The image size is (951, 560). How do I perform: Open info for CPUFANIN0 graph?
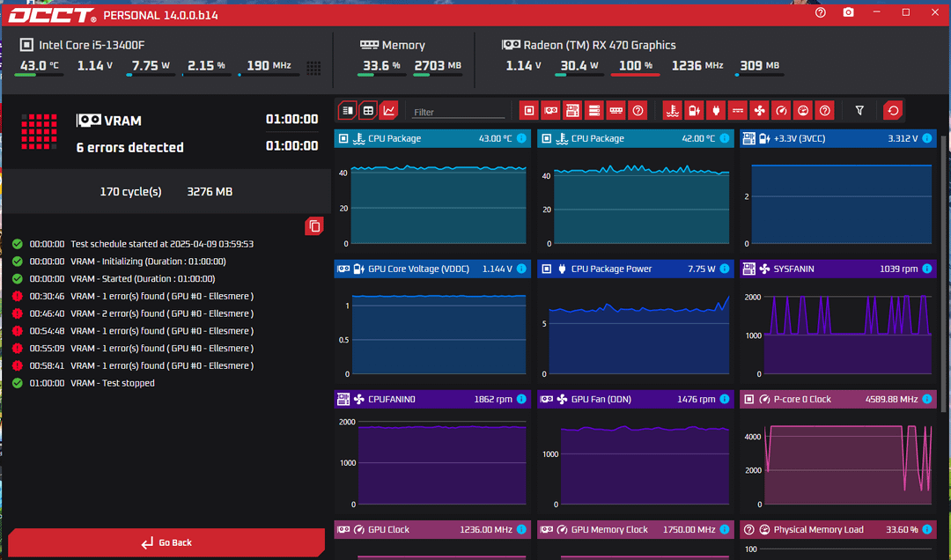pos(521,399)
